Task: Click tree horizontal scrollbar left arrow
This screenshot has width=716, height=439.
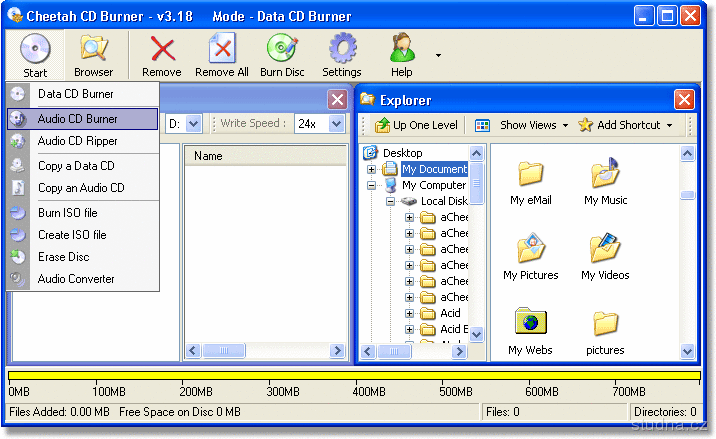Action: (369, 351)
